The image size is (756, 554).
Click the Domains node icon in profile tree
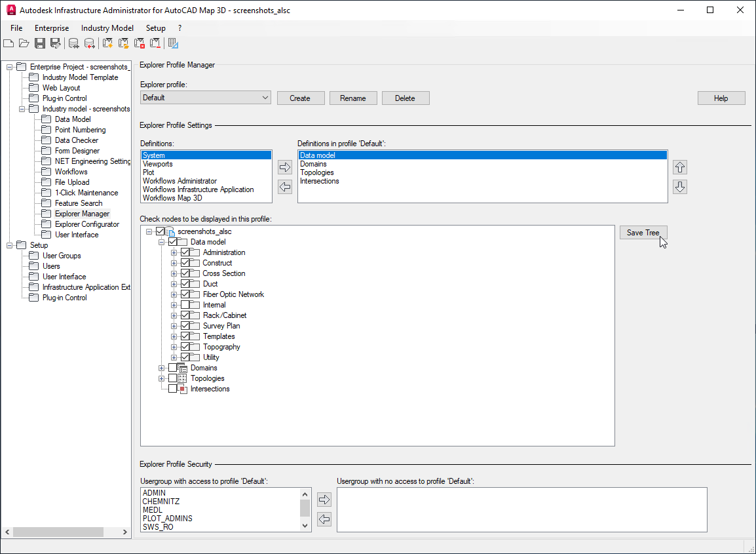pyautogui.click(x=182, y=368)
